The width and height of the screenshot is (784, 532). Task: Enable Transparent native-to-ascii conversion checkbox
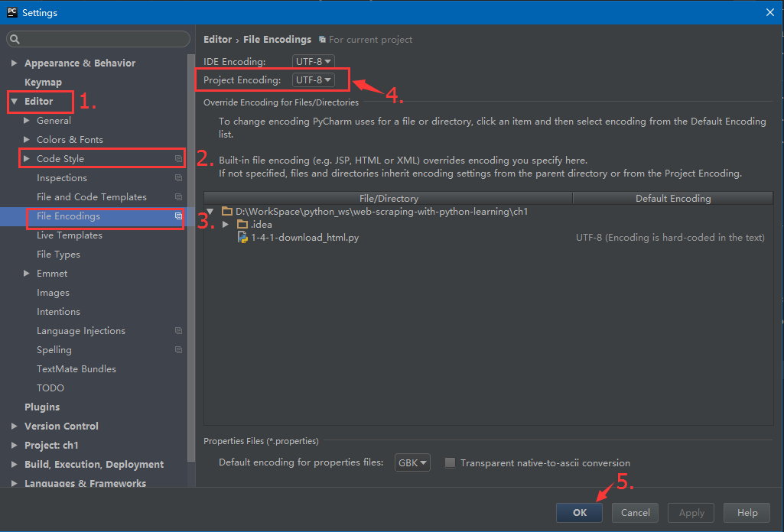pos(450,462)
